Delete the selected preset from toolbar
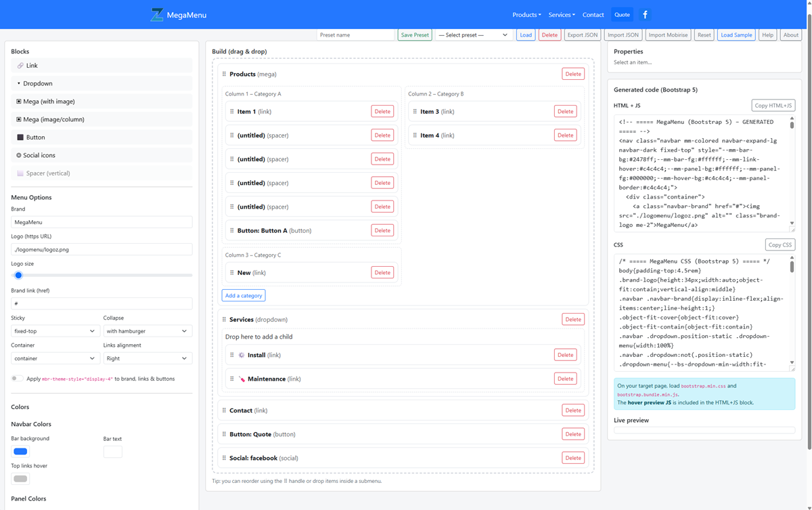The image size is (812, 510). tap(549, 35)
